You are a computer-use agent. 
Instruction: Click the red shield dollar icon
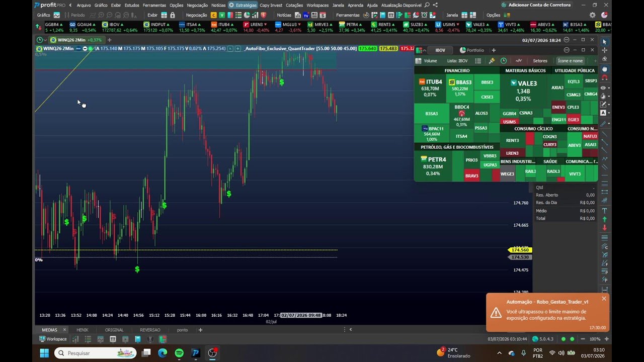coord(264,15)
